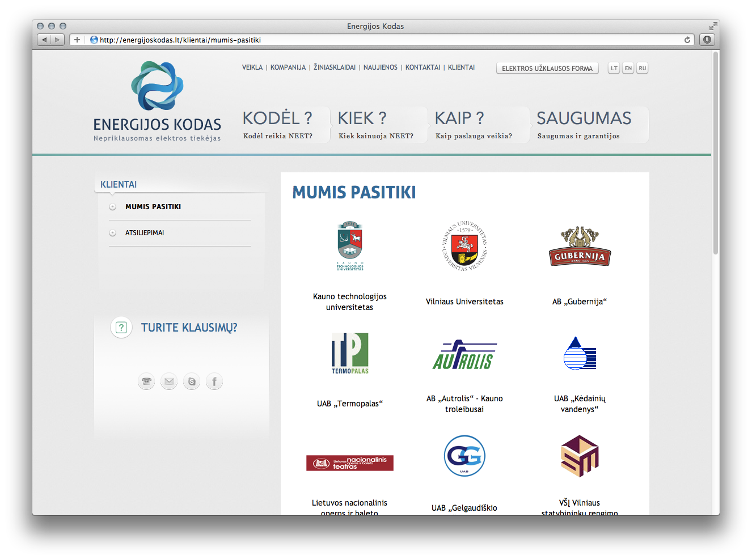Open the KLIENTAI menu item
The width and height of the screenshot is (752, 560).
click(462, 67)
